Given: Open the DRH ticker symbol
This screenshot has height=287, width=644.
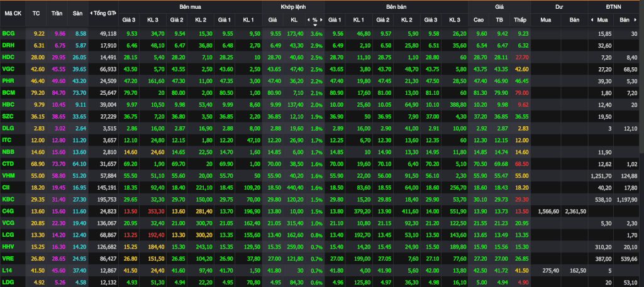Looking at the screenshot, I should pos(8,45).
